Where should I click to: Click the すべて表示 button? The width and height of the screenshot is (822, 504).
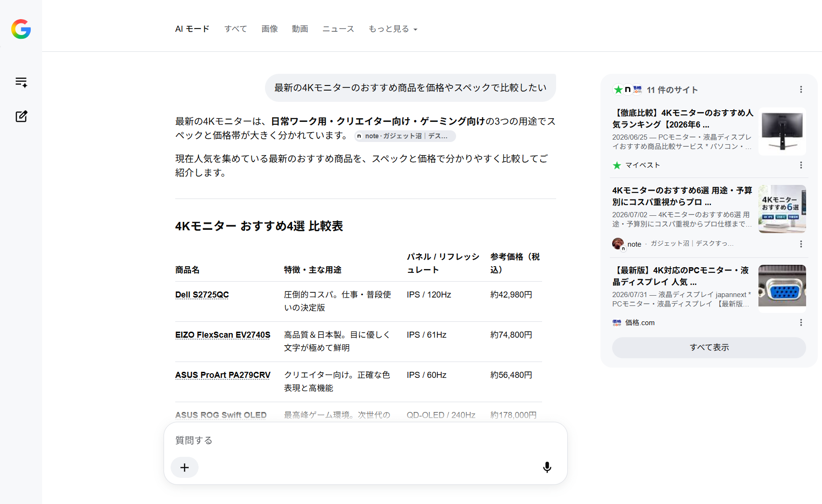[709, 348]
